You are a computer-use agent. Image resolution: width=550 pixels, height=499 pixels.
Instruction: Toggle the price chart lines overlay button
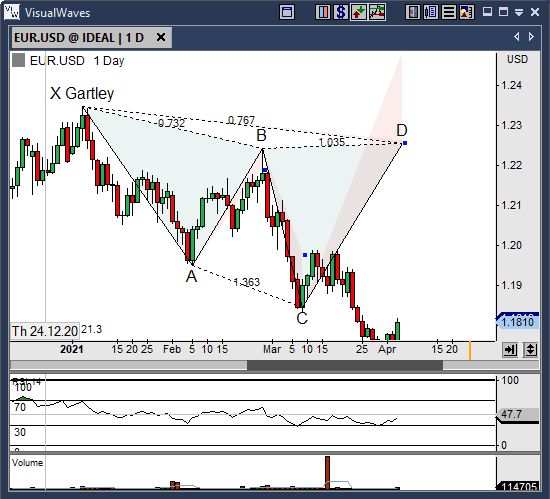tap(377, 13)
